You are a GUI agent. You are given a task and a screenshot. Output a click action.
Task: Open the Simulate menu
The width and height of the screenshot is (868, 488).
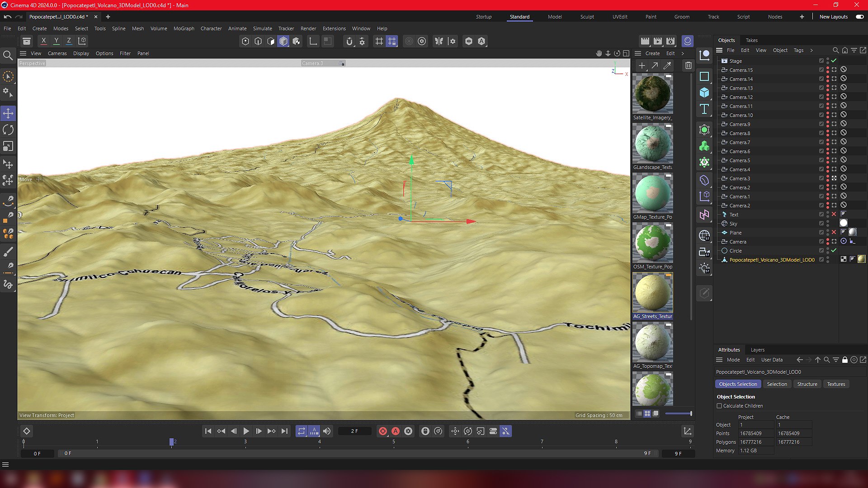263,28
